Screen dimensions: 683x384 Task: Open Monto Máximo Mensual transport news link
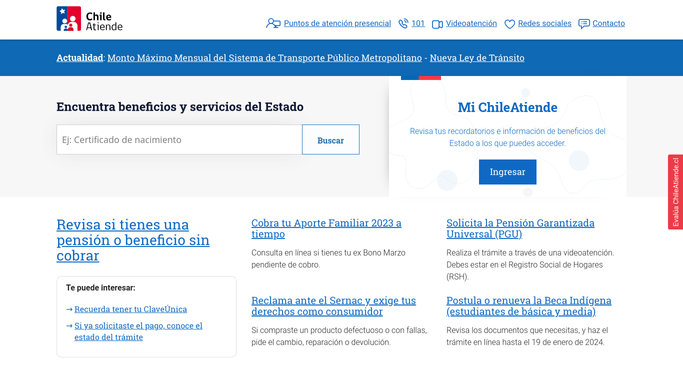point(264,58)
